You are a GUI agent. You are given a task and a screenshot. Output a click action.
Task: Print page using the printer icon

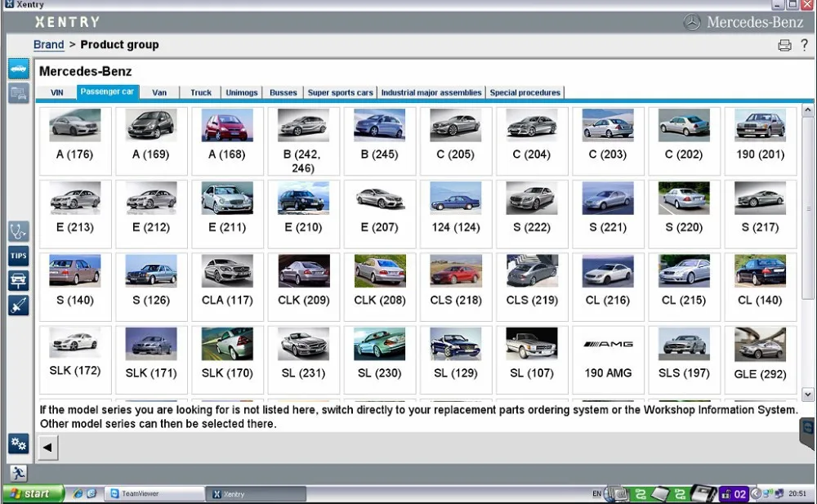coord(784,46)
